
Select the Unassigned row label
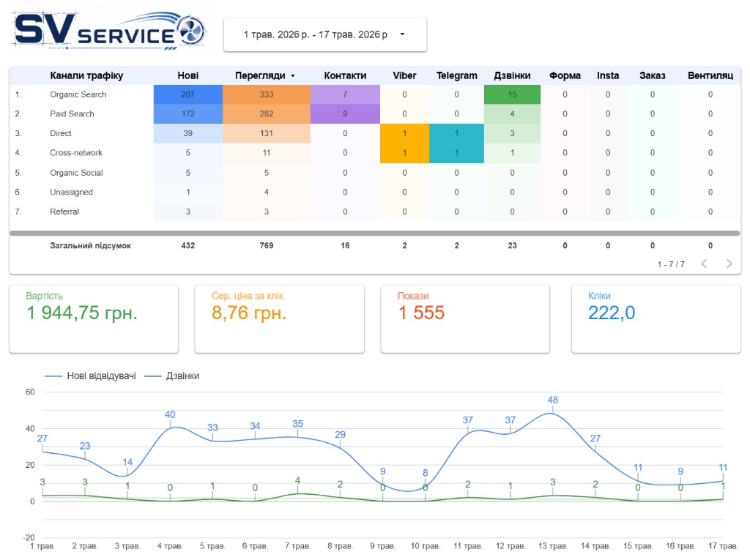pos(71,193)
